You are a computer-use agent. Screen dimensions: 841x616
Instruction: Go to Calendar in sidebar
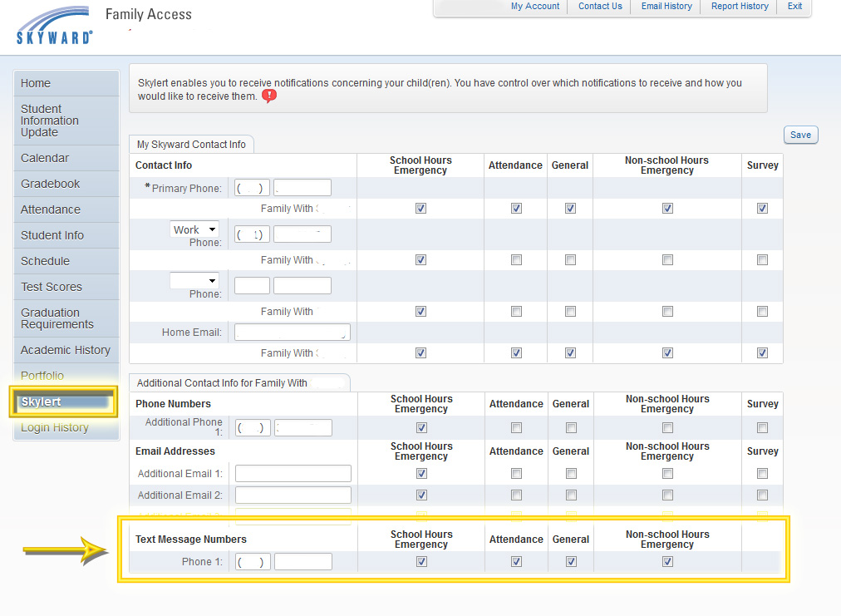(x=66, y=158)
